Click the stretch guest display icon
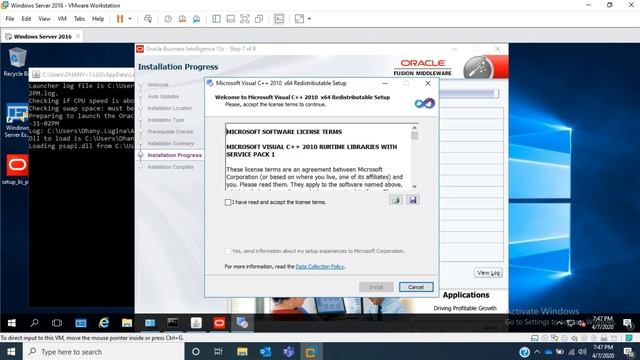Image resolution: width=640 pixels, height=360 pixels. click(x=299, y=19)
